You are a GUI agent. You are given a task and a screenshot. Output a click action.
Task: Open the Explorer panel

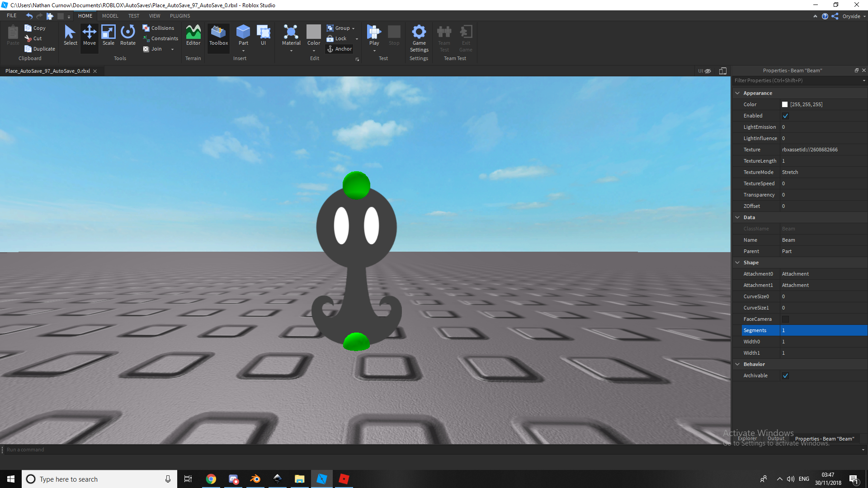747,438
